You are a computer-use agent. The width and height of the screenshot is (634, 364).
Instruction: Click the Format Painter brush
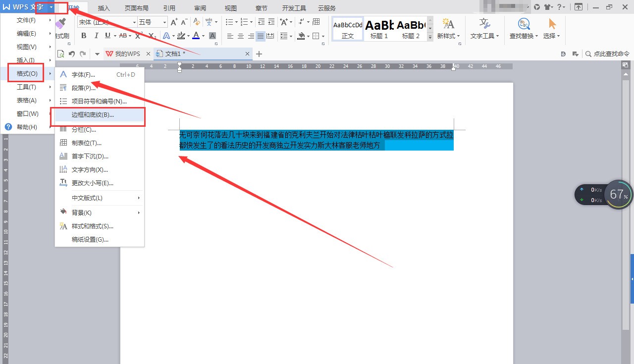click(x=60, y=24)
